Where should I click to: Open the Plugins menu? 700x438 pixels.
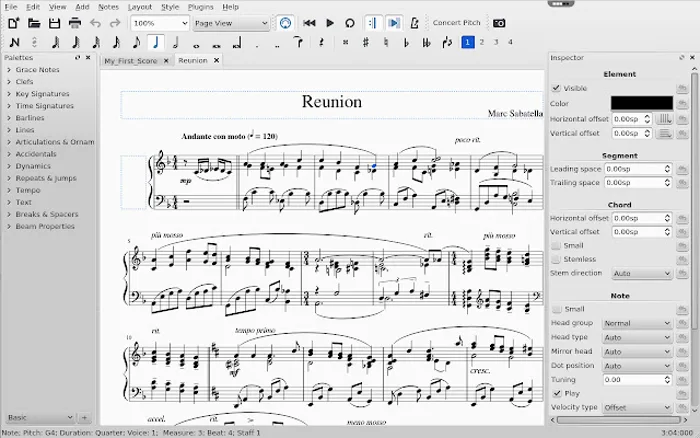click(x=201, y=7)
